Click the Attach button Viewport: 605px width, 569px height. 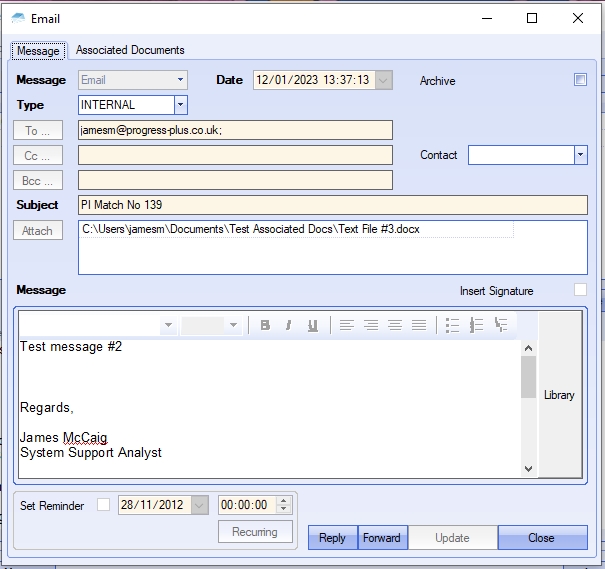click(38, 230)
